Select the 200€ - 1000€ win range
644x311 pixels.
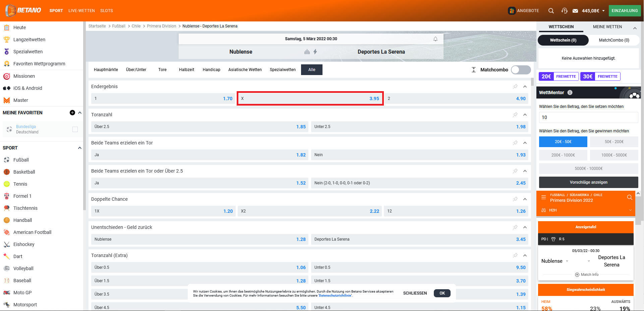(x=563, y=155)
